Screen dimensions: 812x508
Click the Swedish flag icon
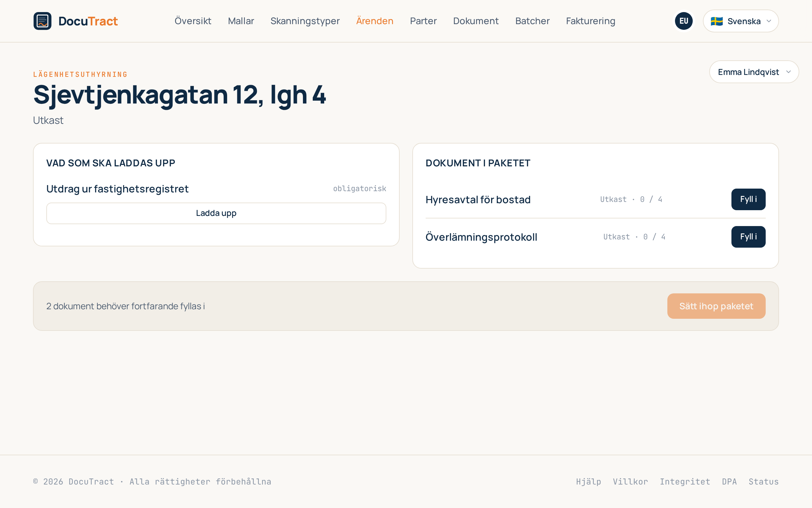click(x=717, y=21)
